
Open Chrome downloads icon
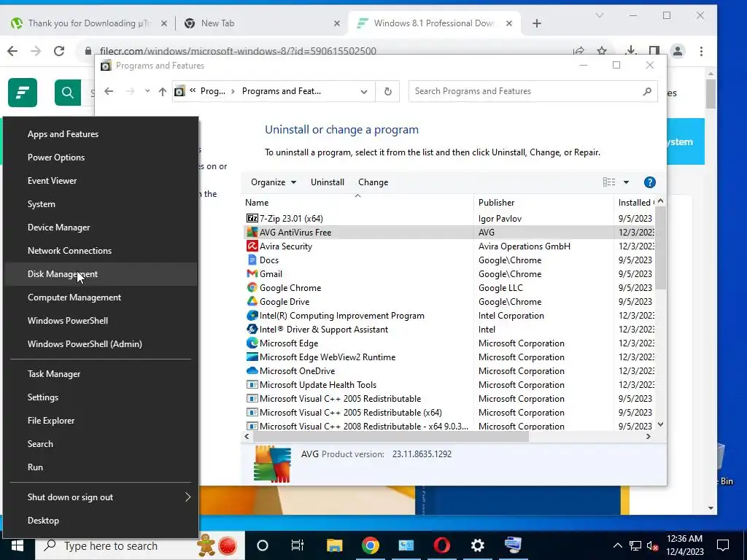[x=630, y=51]
